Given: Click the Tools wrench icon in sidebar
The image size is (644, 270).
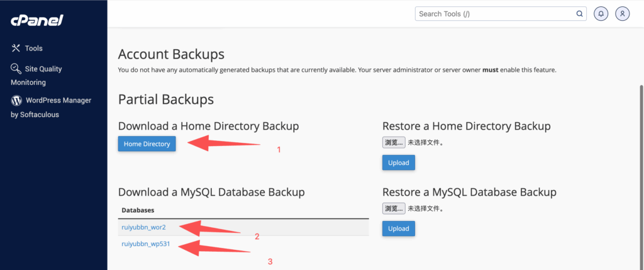Looking at the screenshot, I should (x=16, y=48).
